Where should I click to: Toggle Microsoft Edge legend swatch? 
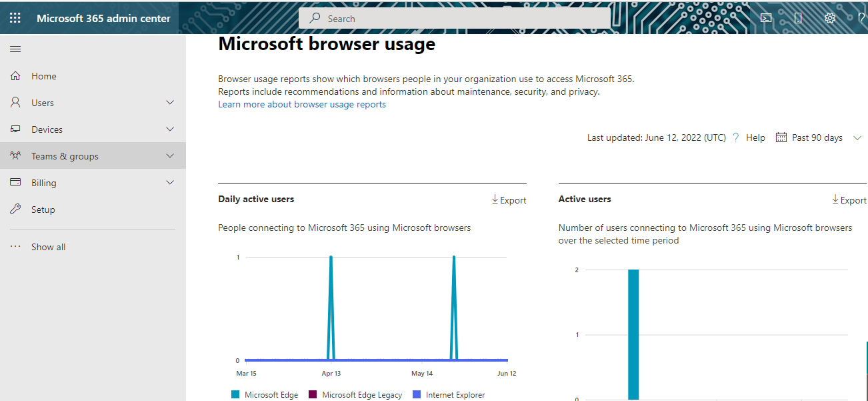point(235,394)
